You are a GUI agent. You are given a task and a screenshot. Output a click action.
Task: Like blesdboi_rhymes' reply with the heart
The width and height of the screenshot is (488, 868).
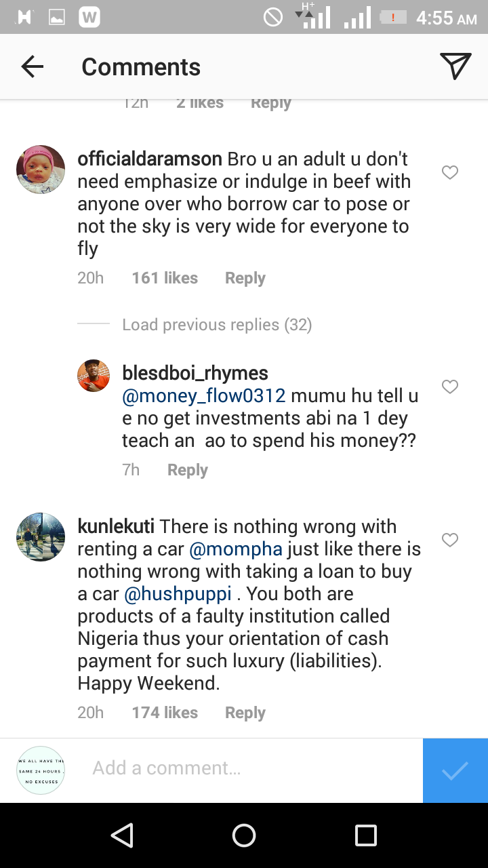(x=449, y=387)
